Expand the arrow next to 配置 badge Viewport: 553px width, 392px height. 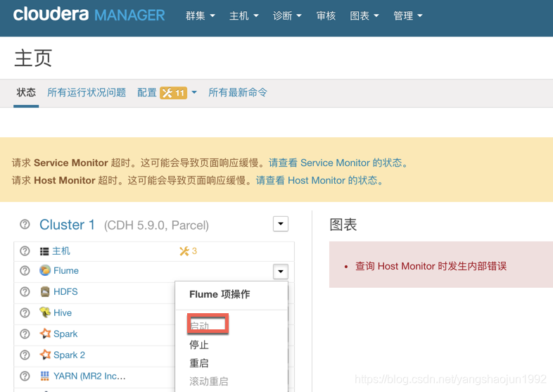(194, 92)
